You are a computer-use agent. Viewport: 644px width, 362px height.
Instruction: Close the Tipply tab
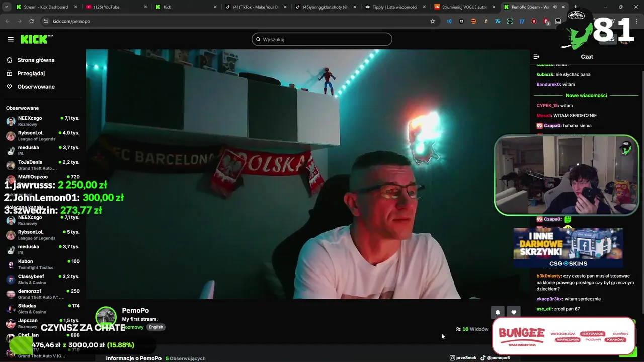[424, 7]
